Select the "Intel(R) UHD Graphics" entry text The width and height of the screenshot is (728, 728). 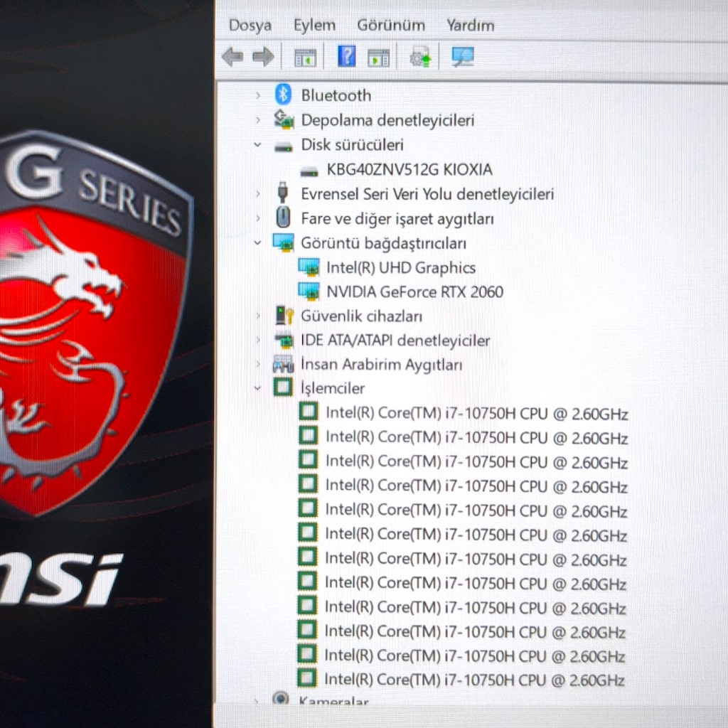[x=401, y=268]
